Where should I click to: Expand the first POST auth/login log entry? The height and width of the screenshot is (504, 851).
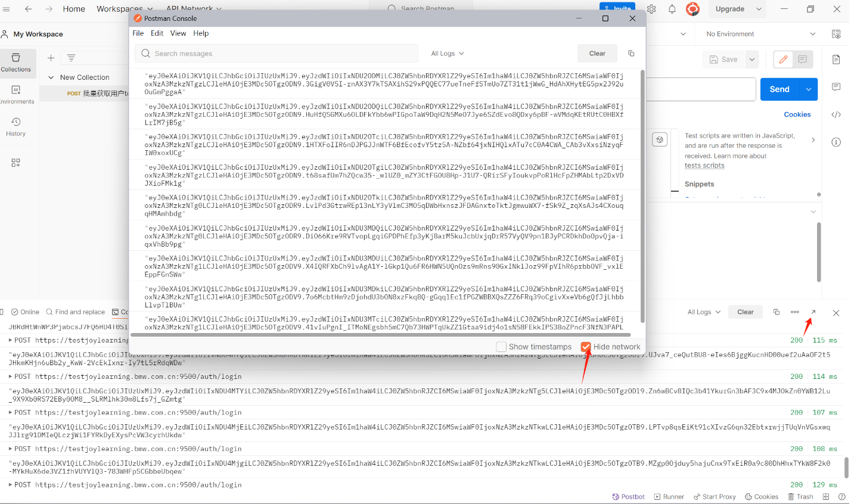pos(10,340)
